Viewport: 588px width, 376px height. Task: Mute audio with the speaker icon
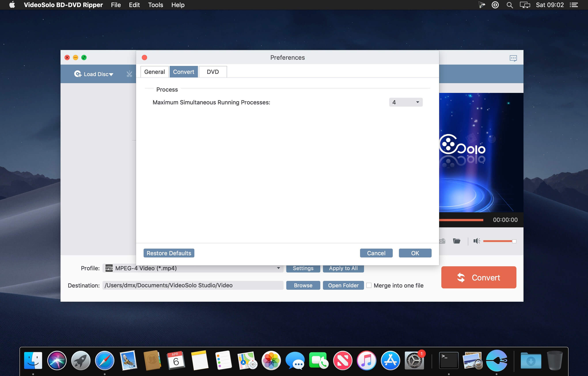[x=477, y=241]
